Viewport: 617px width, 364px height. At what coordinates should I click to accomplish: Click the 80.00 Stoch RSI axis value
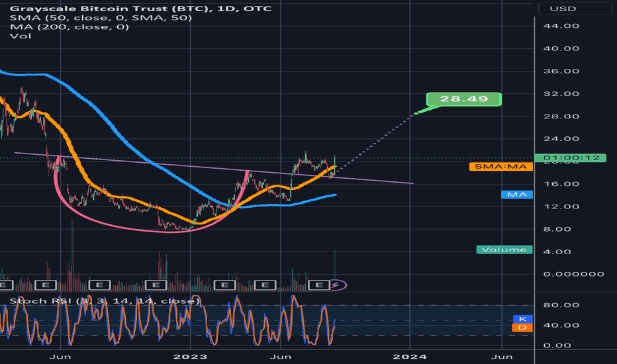point(561,305)
